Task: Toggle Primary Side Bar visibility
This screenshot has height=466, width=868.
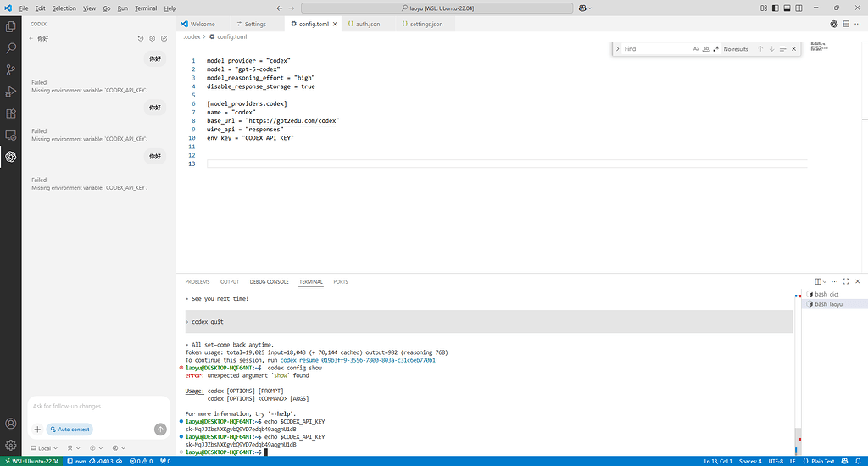Action: [775, 8]
